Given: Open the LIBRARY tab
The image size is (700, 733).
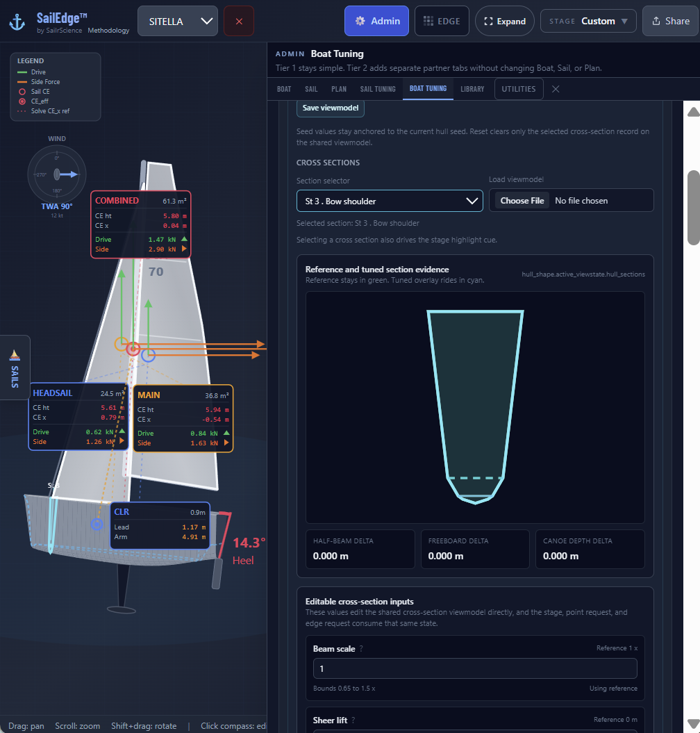Looking at the screenshot, I should 472,89.
